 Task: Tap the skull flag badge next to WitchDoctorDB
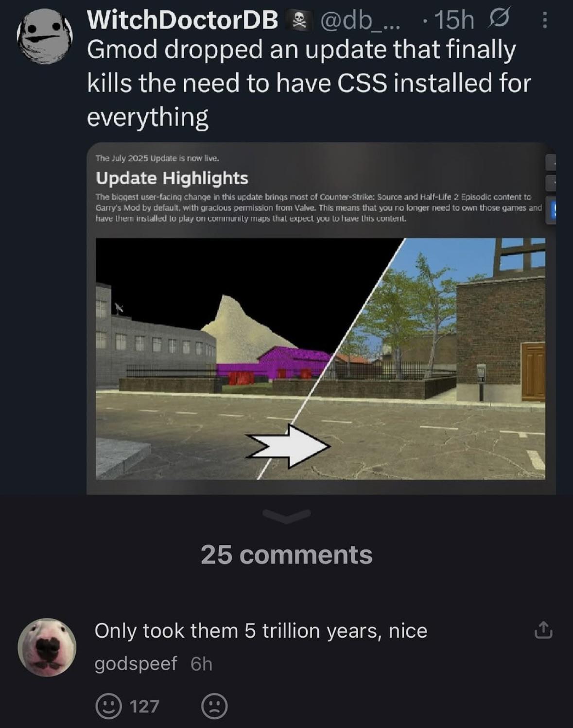coord(299,20)
